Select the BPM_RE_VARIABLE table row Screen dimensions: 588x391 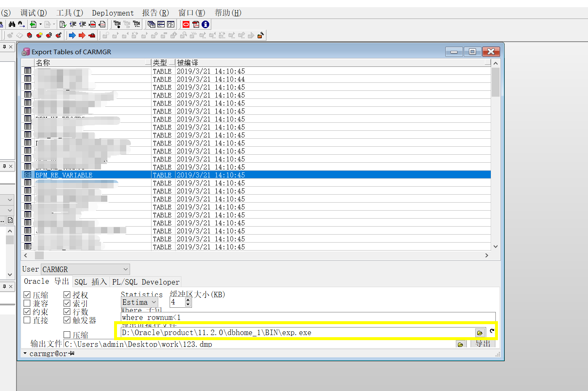click(x=256, y=175)
